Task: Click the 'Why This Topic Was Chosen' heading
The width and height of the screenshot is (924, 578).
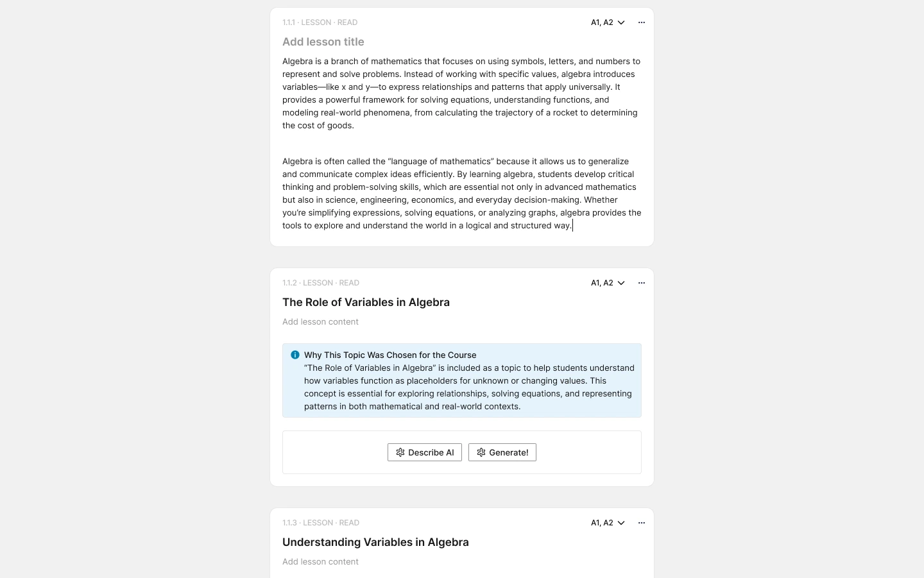Action: (x=390, y=355)
